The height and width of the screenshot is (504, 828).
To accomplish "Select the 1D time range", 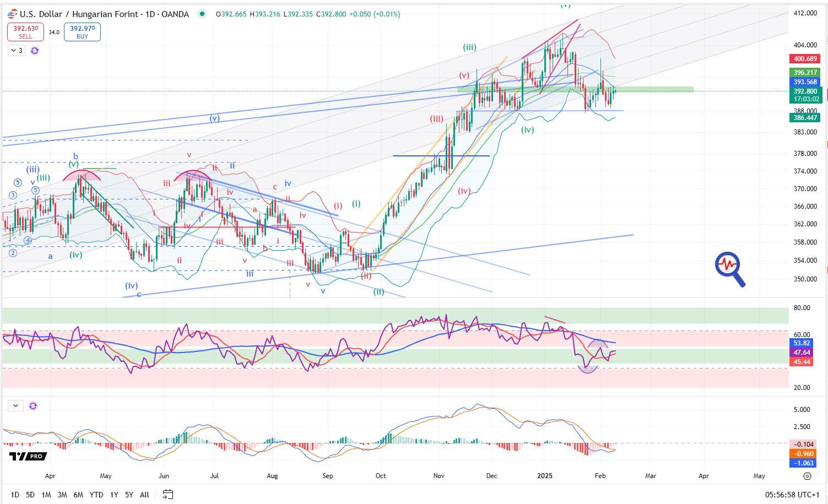I will click(15, 495).
